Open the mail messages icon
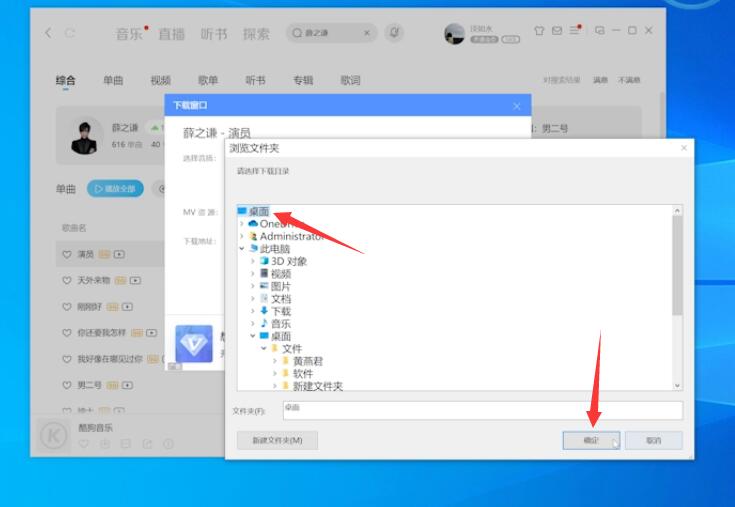 click(557, 31)
